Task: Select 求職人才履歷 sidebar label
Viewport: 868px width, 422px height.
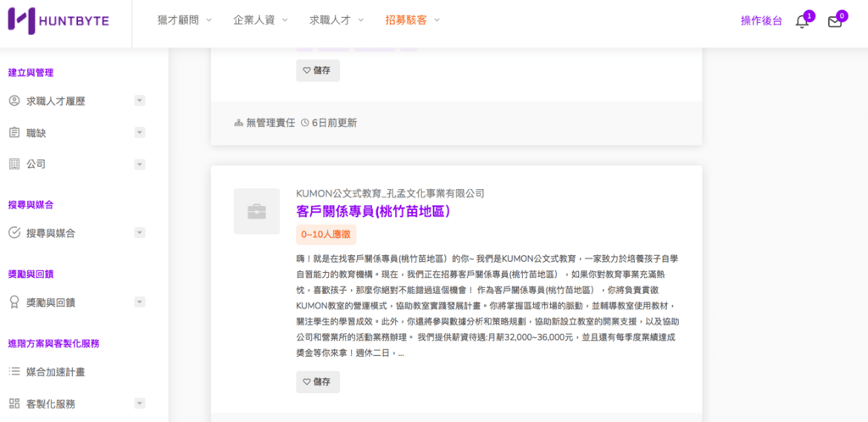Action: point(56,101)
